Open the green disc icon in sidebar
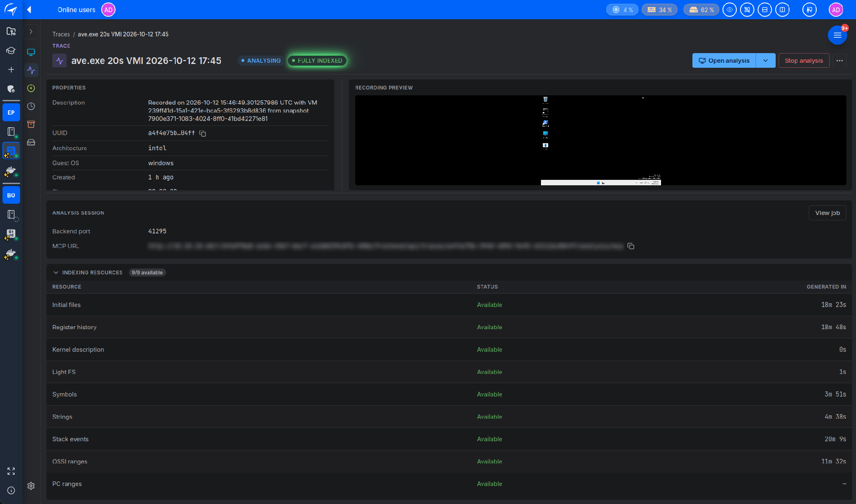This screenshot has height=504, width=856. point(31,88)
